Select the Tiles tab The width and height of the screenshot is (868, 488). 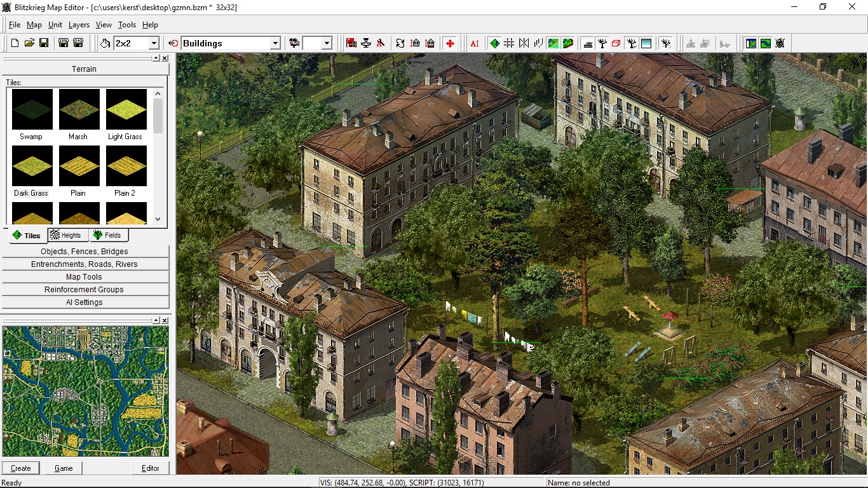[27, 236]
